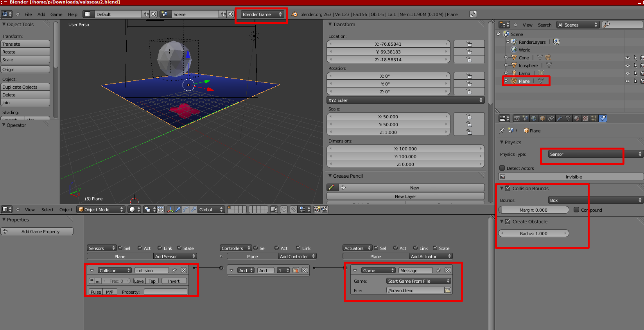Open the Material properties tab sphere icon

pos(577,118)
